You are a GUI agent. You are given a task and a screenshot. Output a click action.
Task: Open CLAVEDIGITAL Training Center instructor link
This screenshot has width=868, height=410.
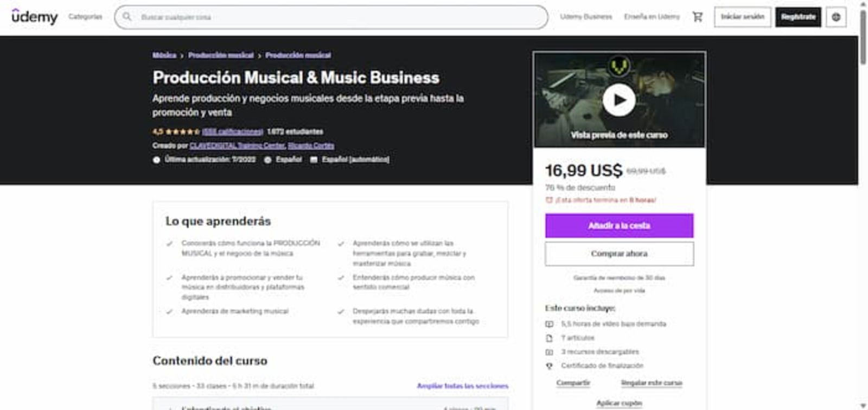pyautogui.click(x=237, y=146)
